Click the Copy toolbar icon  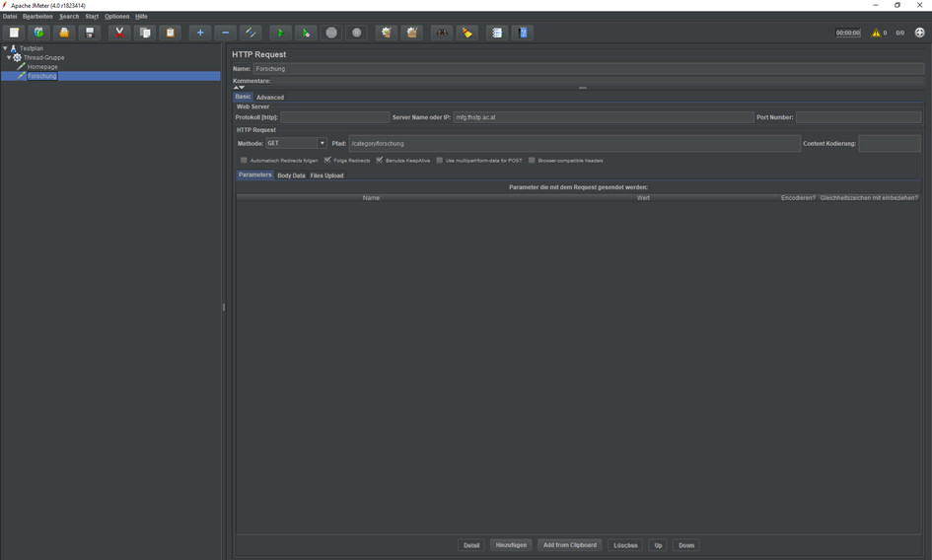coord(145,33)
